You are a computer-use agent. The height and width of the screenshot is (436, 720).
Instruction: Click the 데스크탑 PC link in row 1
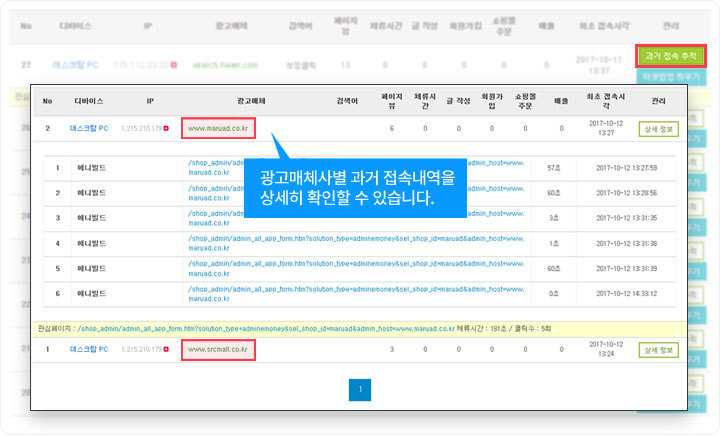[x=89, y=349]
